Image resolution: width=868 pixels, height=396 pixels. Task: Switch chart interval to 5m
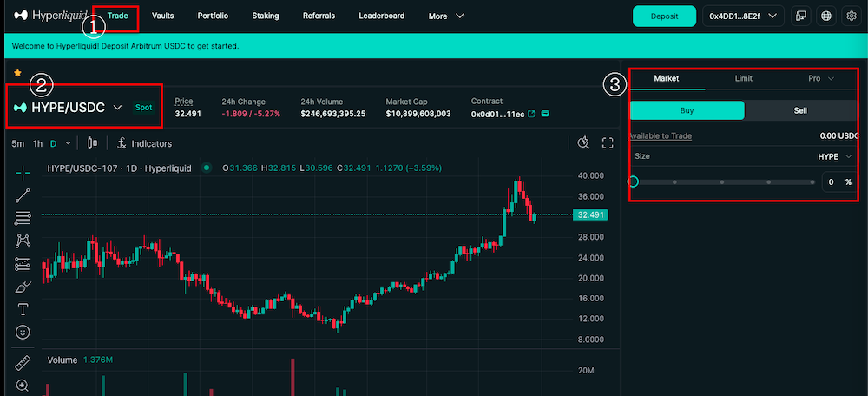pyautogui.click(x=17, y=143)
